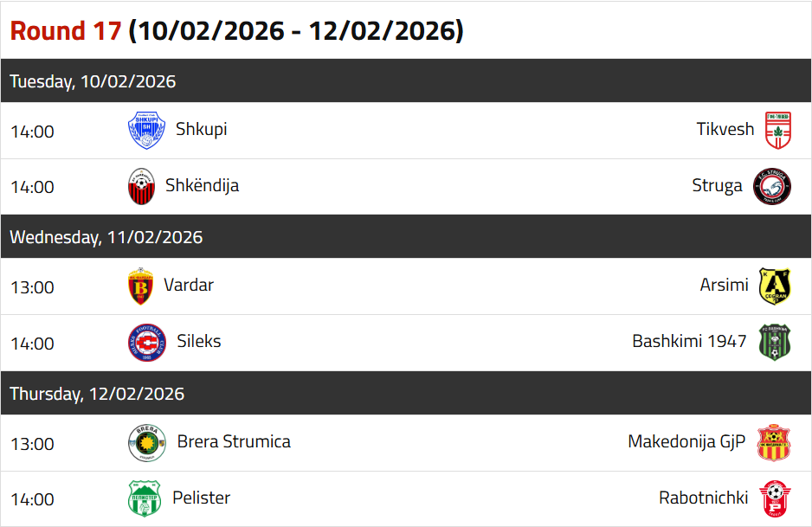Screen dimensions: 812x527
Task: Click the Brera Strumica logo
Action: coord(145,443)
